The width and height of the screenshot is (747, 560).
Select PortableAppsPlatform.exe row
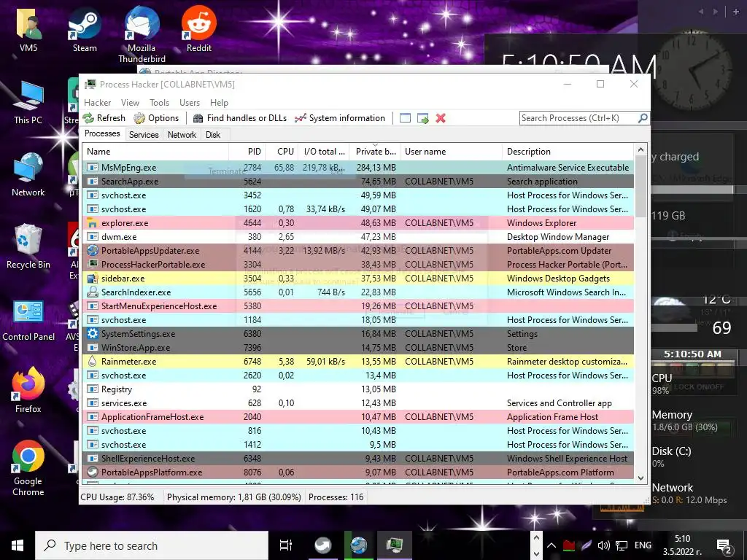pos(358,472)
